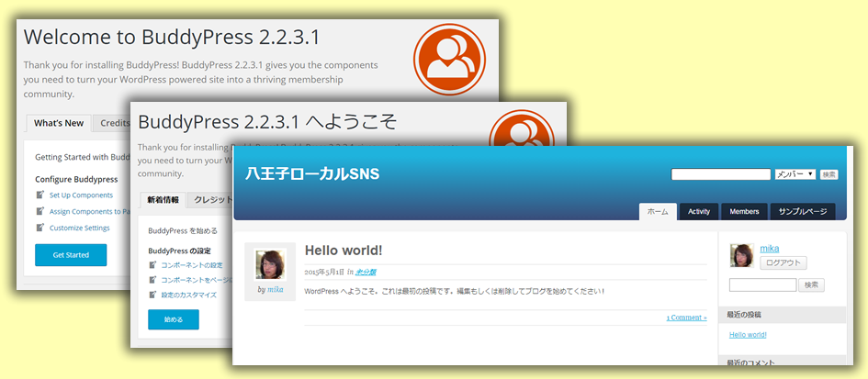Image resolution: width=868 pixels, height=379 pixels.
Task: Click edit icon beside Set Up Components
Action: click(39, 195)
